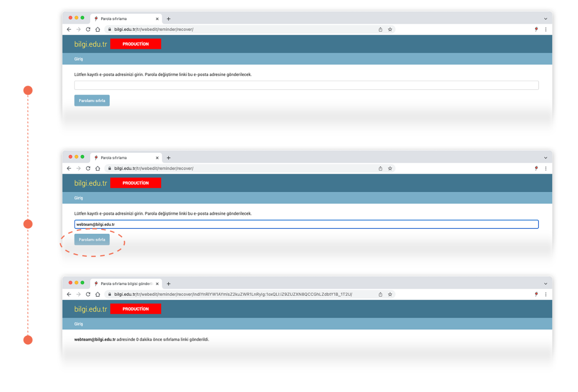Click address bar URL in top window
The width and height of the screenshot is (578, 392).
tap(154, 29)
